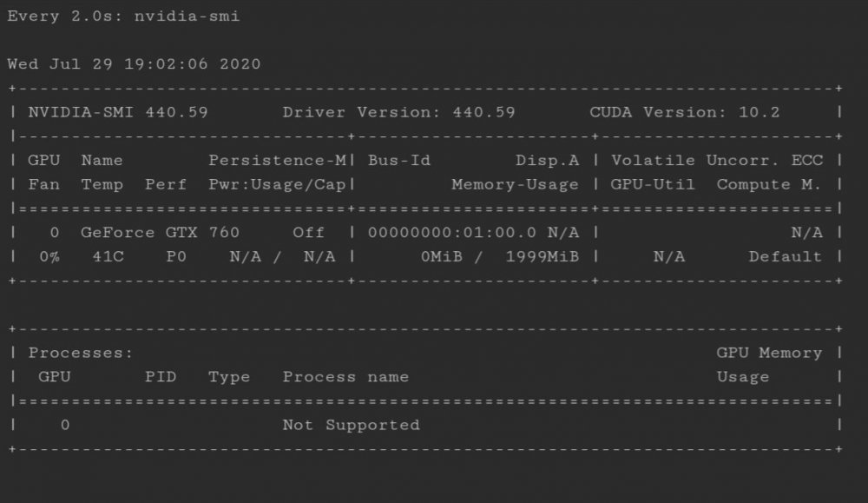868x503 pixels.
Task: Click the bus ID 00000000:01:00.0 value
Action: (452, 233)
